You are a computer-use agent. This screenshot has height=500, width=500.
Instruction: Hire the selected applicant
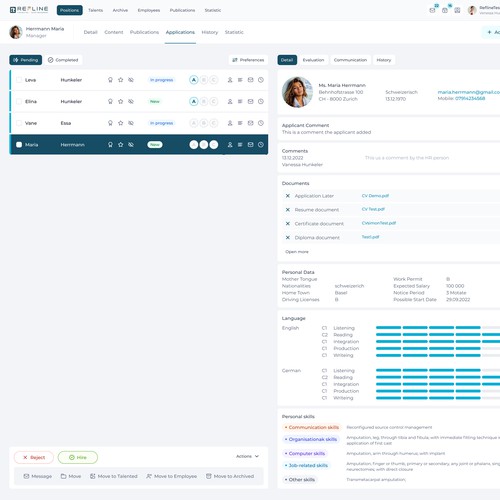pyautogui.click(x=78, y=457)
